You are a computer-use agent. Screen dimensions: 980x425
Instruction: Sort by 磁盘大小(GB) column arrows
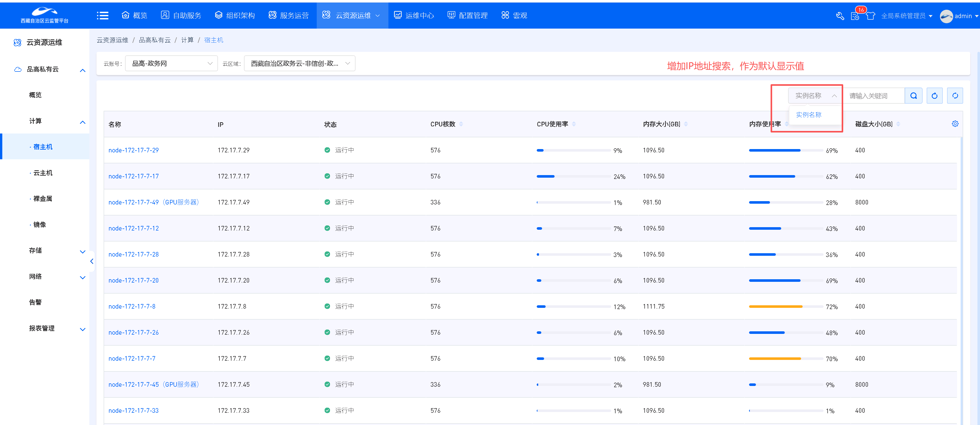pyautogui.click(x=898, y=124)
